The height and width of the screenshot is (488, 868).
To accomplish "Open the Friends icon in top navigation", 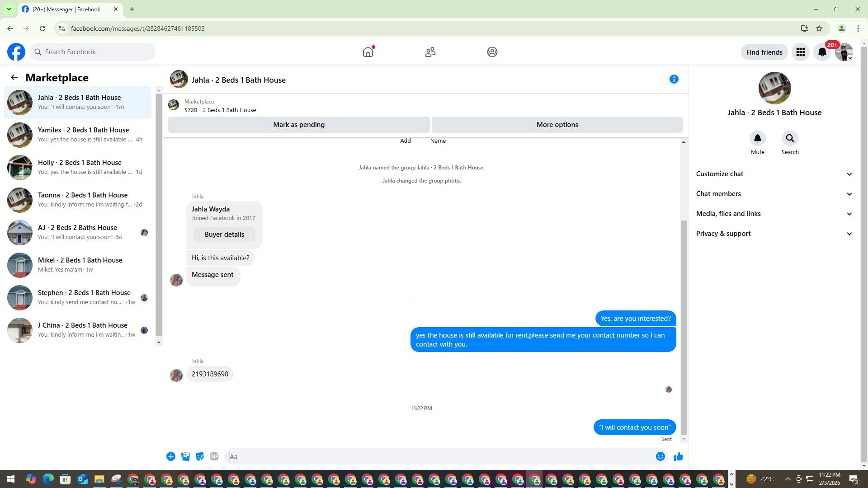I will (430, 52).
